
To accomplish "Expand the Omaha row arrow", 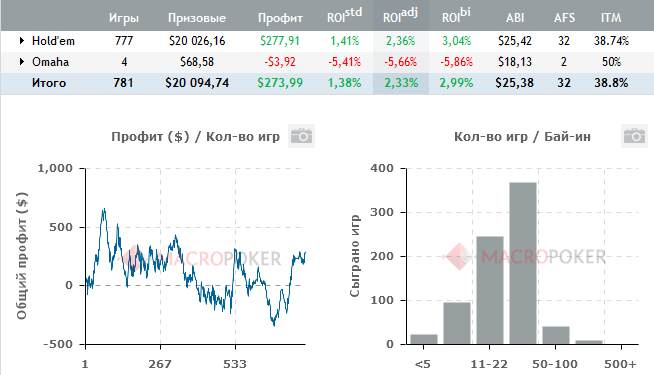I will [22, 62].
